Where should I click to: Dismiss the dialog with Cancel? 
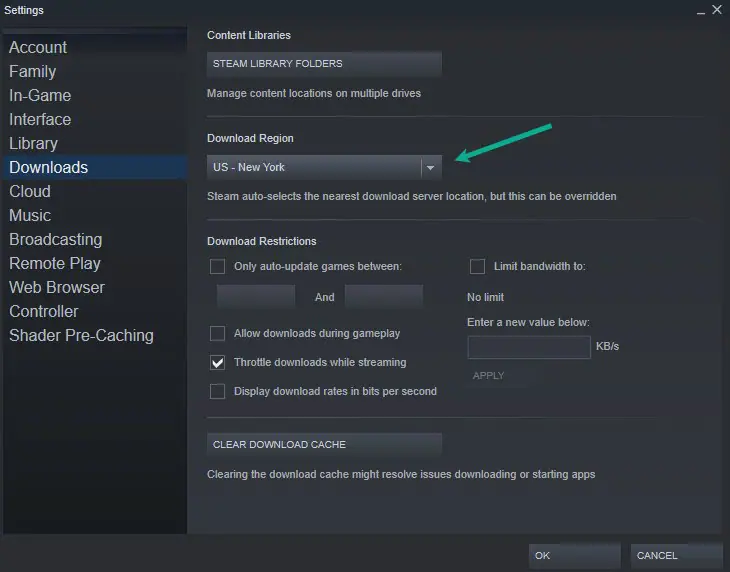(676, 555)
